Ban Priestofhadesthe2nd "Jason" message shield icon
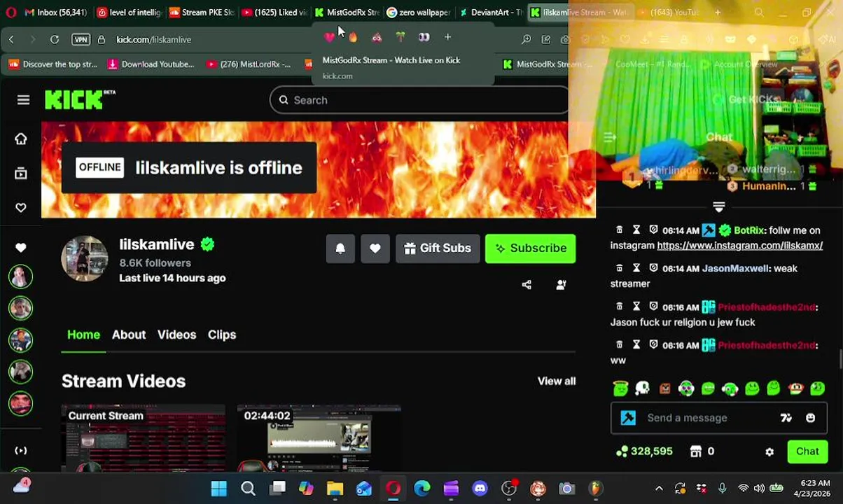This screenshot has width=843, height=504. pyautogui.click(x=653, y=307)
